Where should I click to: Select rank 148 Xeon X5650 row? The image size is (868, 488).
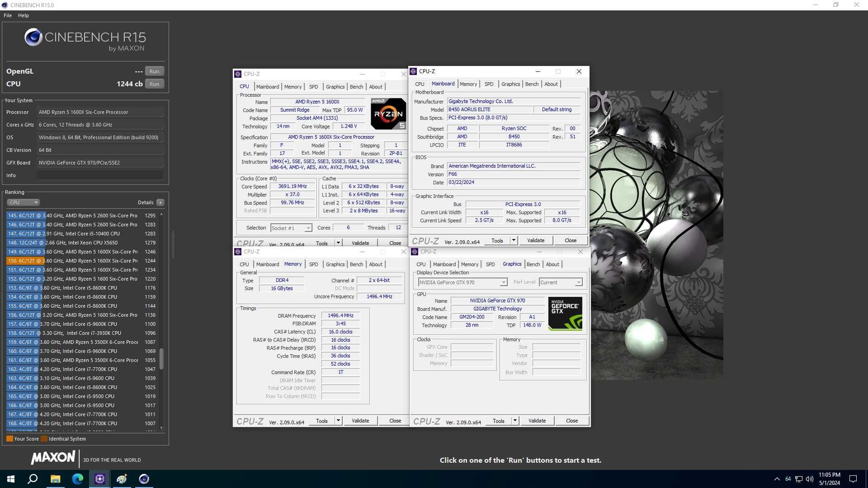pyautogui.click(x=81, y=243)
